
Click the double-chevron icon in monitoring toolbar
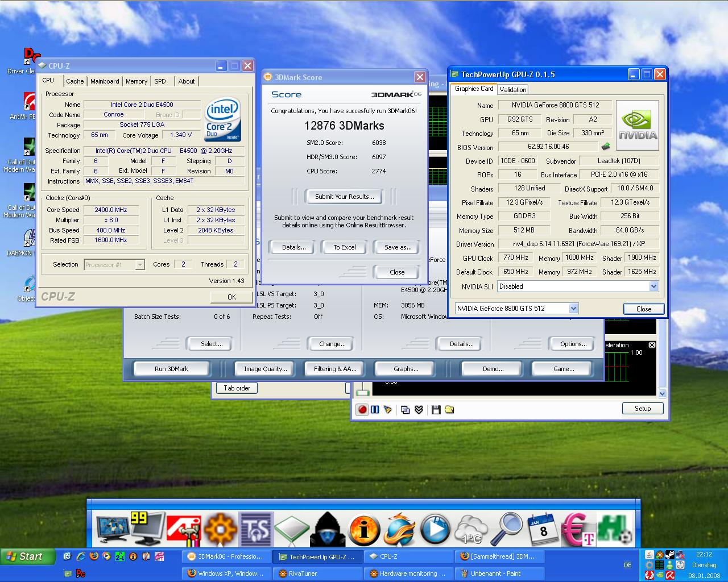click(419, 409)
